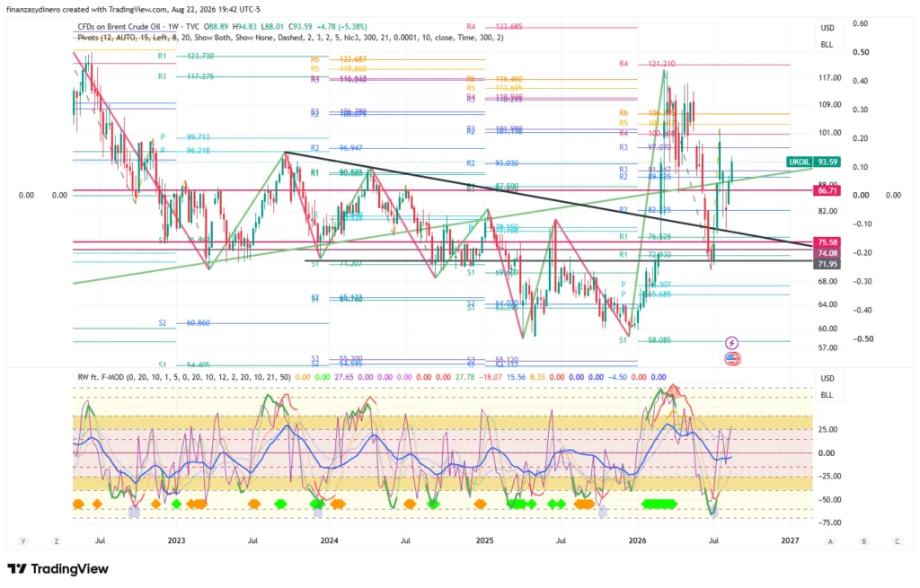Click the purple lightning event icon
This screenshot has width=920, height=588.
click(731, 342)
